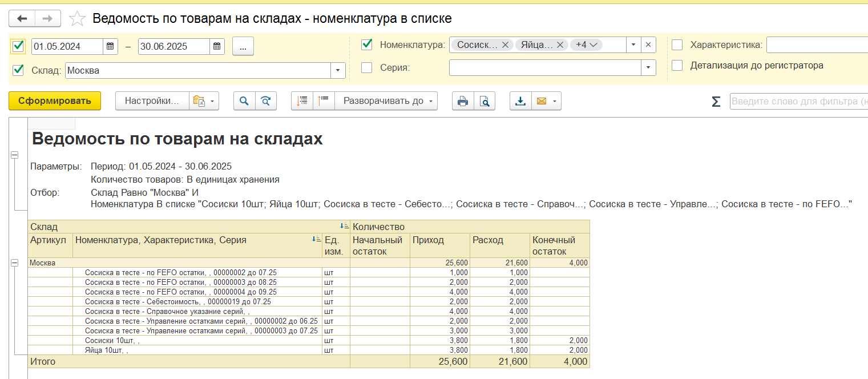Image resolution: width=868 pixels, height=379 pixels.
Task: Click the print icon
Action: pyautogui.click(x=463, y=101)
